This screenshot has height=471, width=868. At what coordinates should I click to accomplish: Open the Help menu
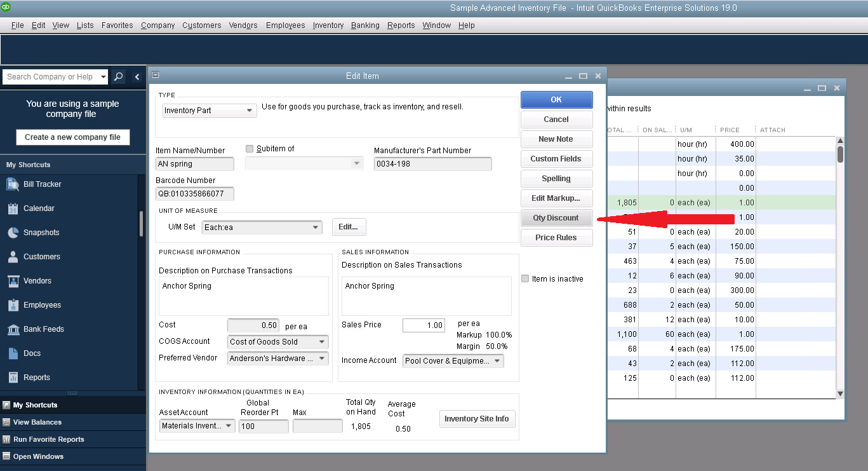coord(467,25)
